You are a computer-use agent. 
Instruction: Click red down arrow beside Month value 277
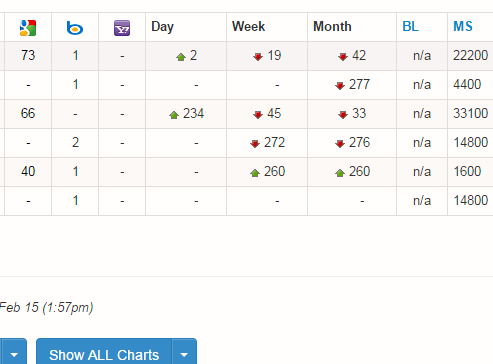340,86
